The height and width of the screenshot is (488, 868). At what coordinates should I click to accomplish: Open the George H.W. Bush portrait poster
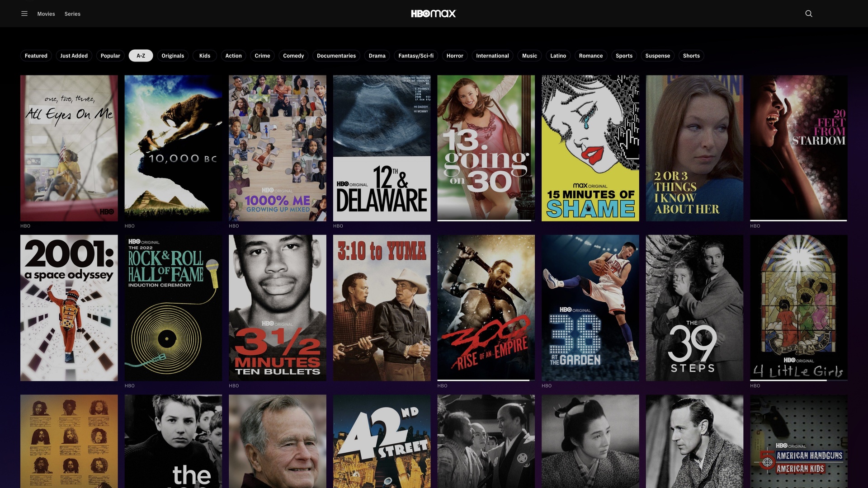(x=278, y=441)
